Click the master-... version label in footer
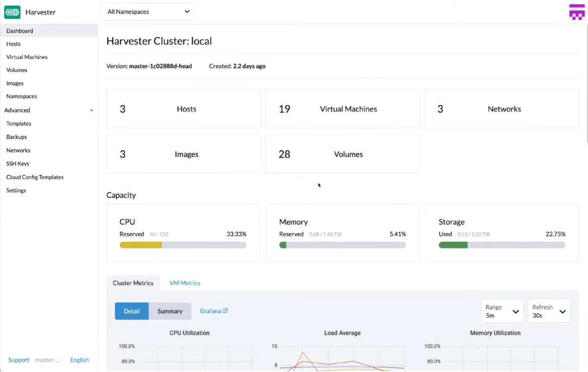This screenshot has width=588, height=372. (48, 360)
